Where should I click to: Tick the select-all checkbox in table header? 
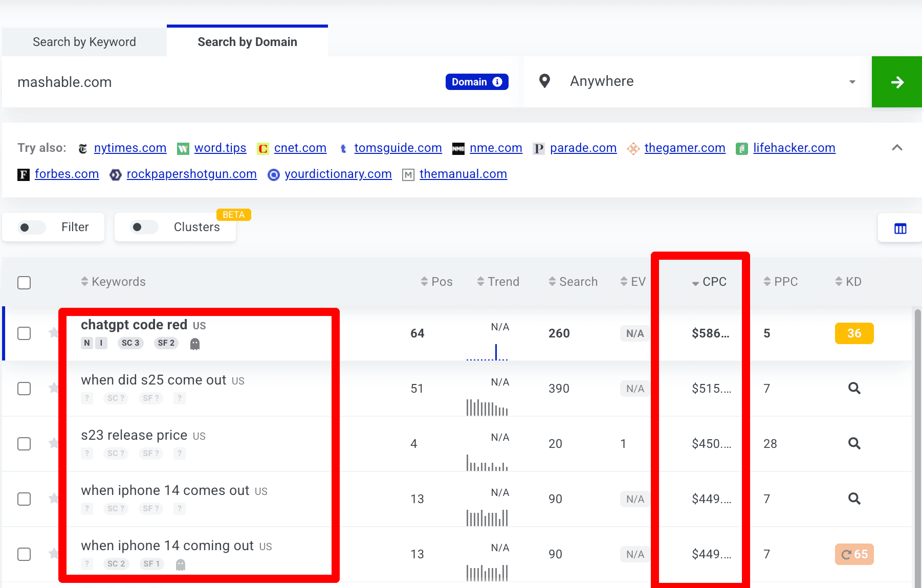[24, 283]
